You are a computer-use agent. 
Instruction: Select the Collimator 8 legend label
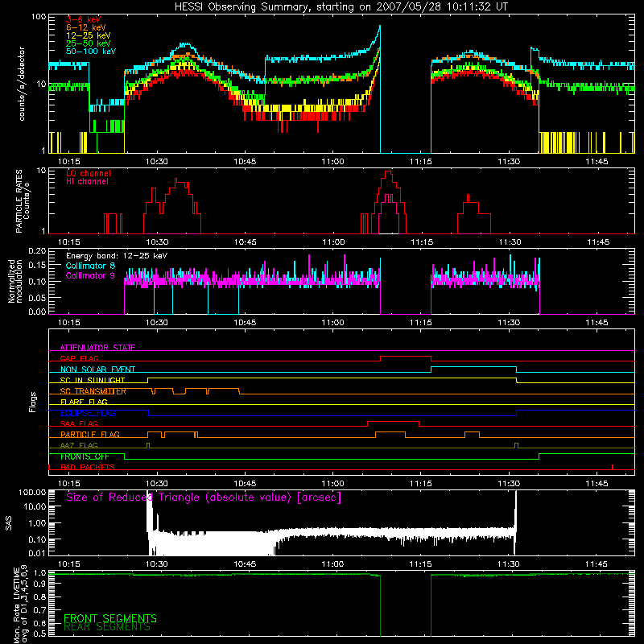pos(90,266)
